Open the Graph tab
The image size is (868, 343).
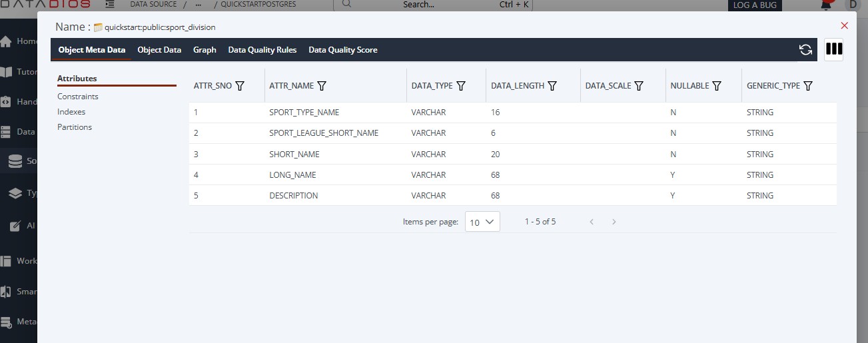(205, 50)
